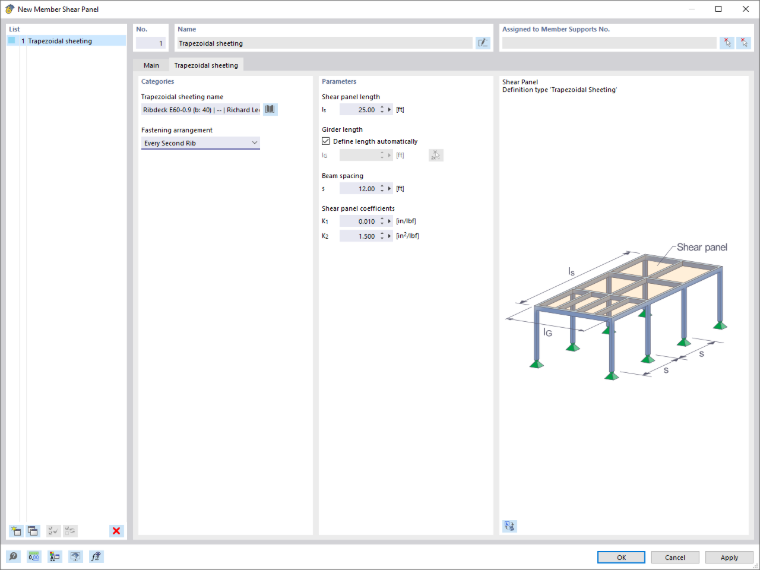
Task: Click the fourth icon in bottom toolbar
Action: click(x=76, y=556)
